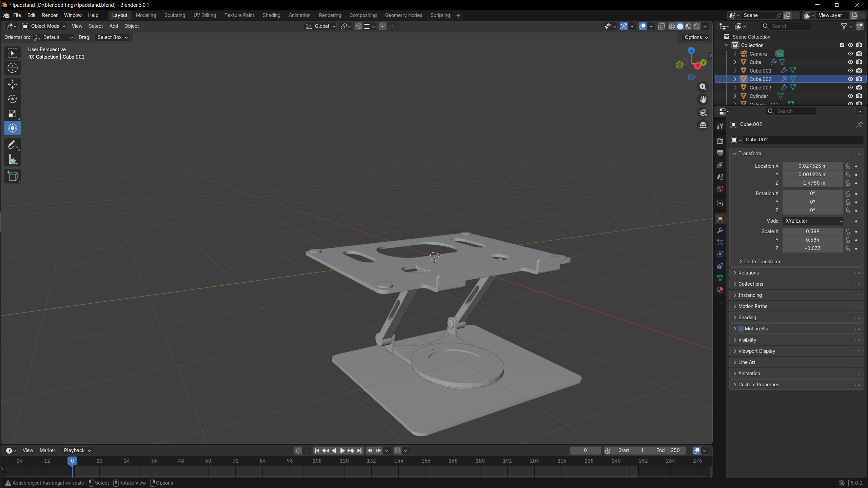Viewport: 868px width, 488px height.
Task: Disable the Collection exclude checkbox
Action: (842, 45)
